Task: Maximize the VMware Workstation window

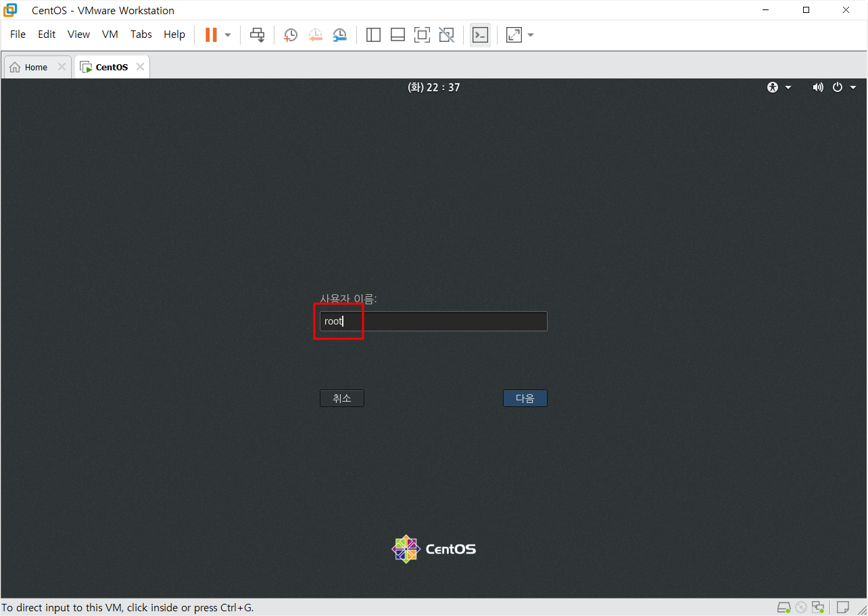Action: (806, 10)
